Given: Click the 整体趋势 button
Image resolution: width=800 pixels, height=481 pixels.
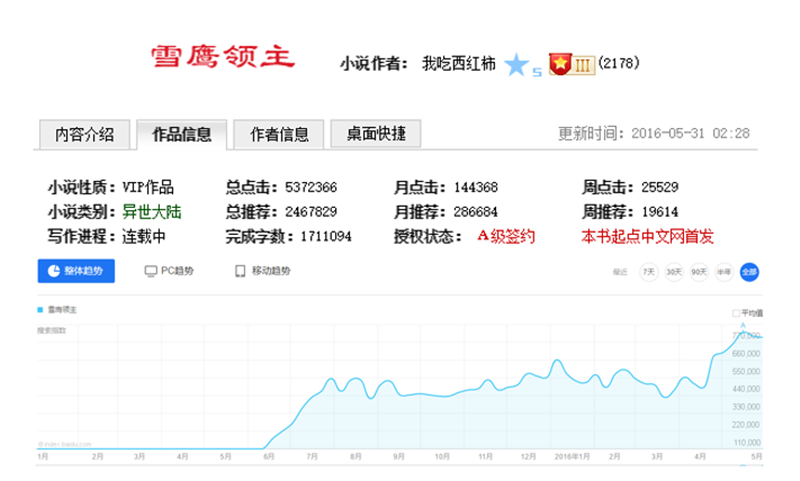Looking at the screenshot, I should (x=76, y=271).
